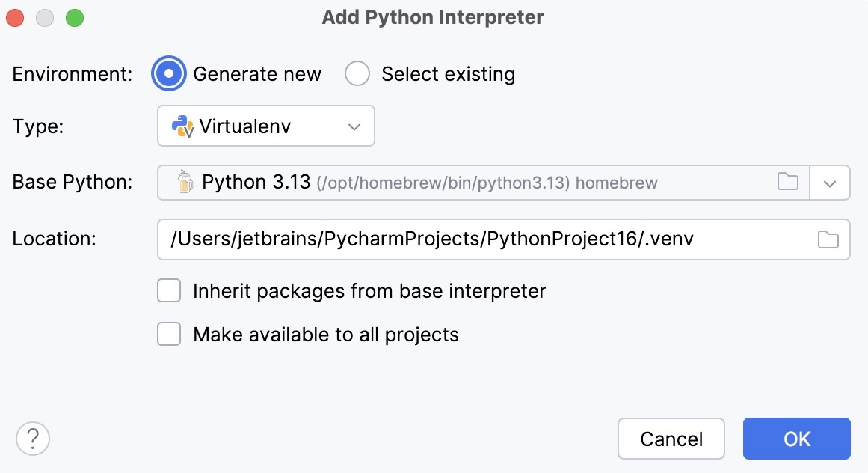Click the .venv Location input field
This screenshot has height=473, width=868.
click(449, 239)
